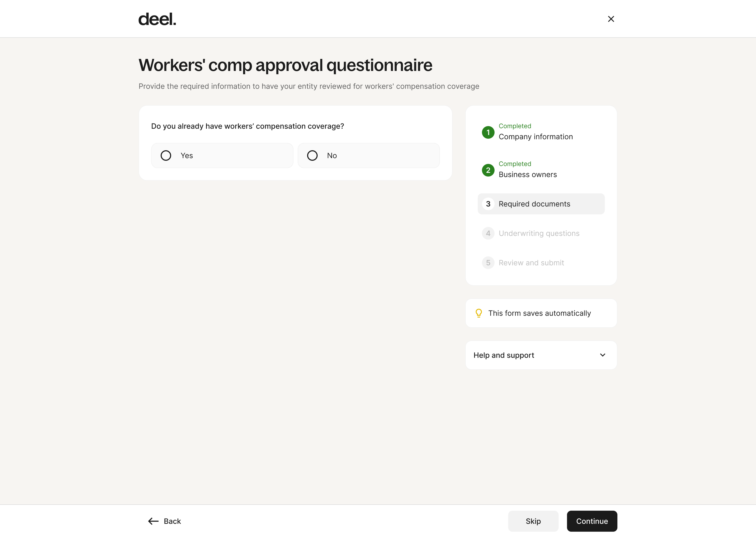Select the Yes radio button

click(166, 156)
